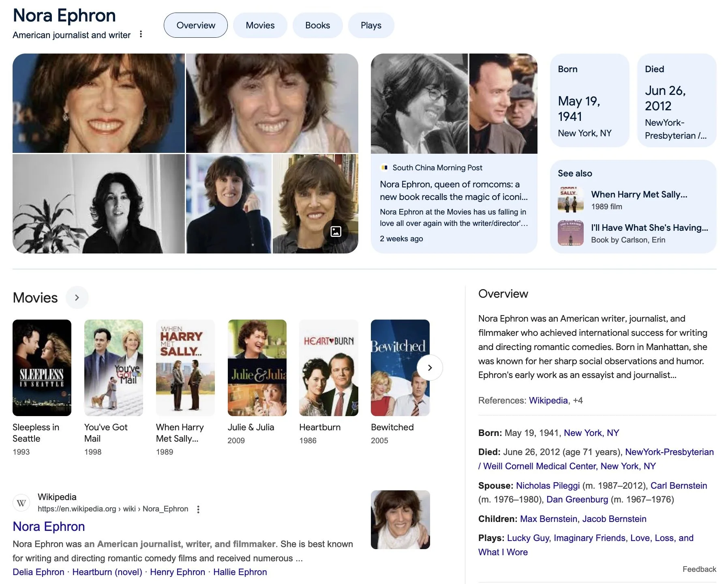This screenshot has height=584, width=728.
Task: Open South China Morning Post news headline
Action: [454, 190]
